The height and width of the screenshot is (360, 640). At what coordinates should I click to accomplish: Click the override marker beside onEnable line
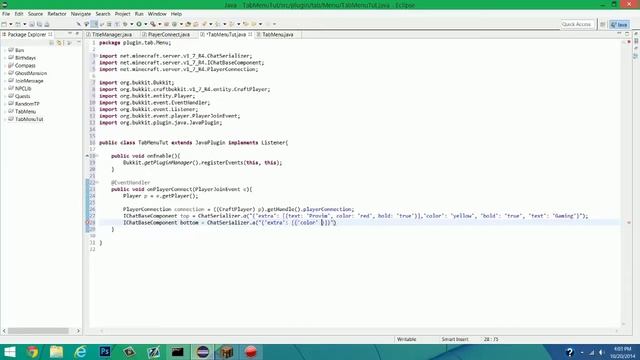coord(87,156)
